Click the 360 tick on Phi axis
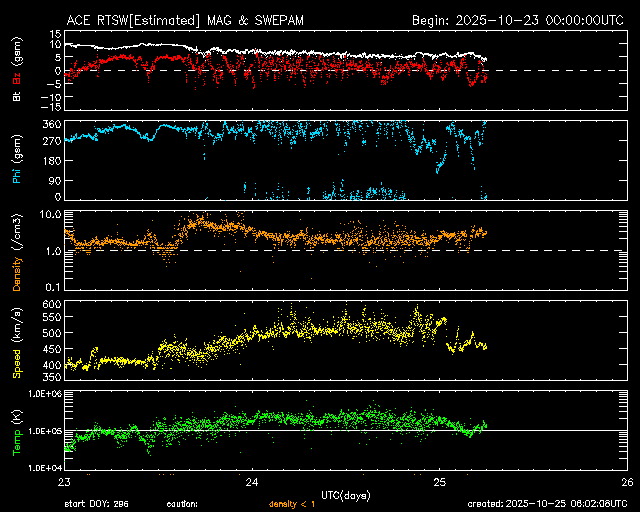 click(49, 124)
